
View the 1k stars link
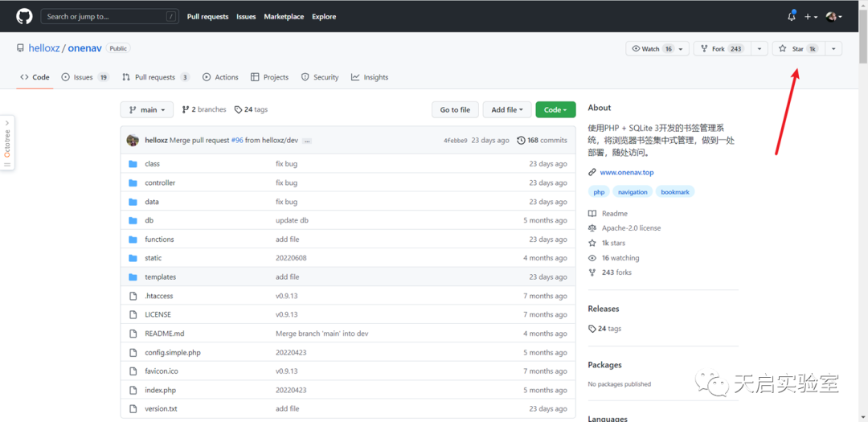608,243
